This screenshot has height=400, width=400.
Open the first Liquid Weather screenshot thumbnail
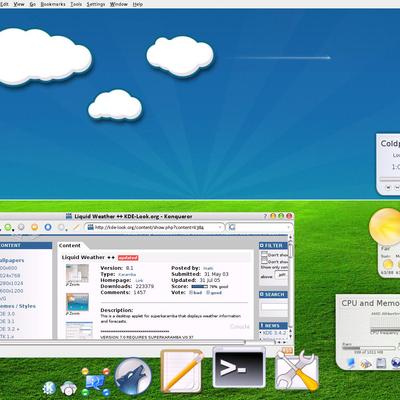pyautogui.click(x=77, y=273)
